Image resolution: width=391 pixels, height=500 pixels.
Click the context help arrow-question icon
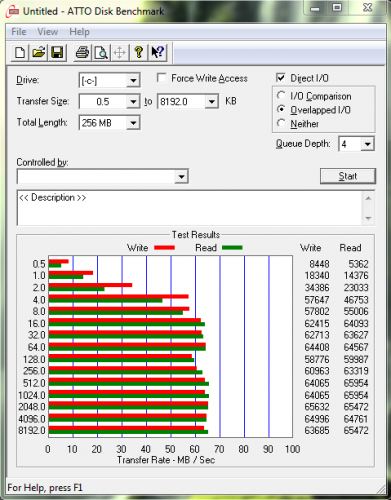click(x=157, y=53)
